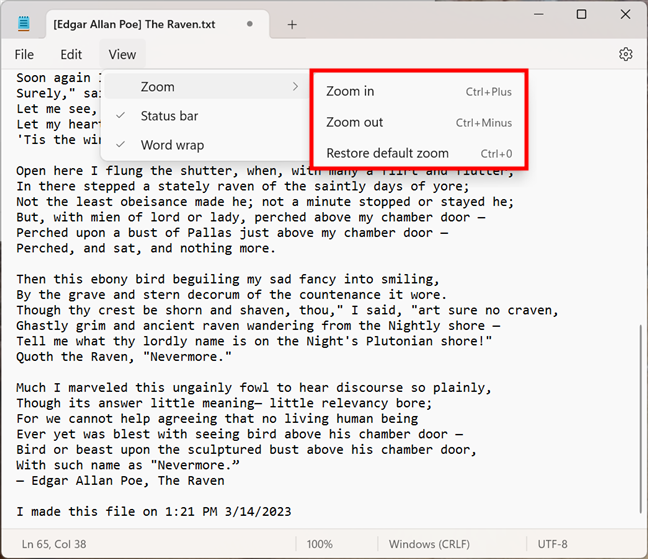
Task: Click line starting 'For we cannot help agreeing'
Action: click(x=217, y=419)
